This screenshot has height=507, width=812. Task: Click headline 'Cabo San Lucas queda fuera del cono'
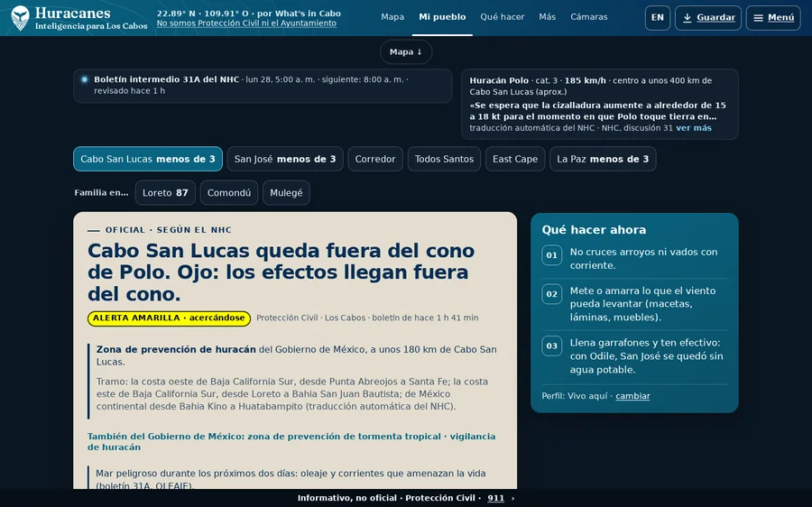[281, 251]
